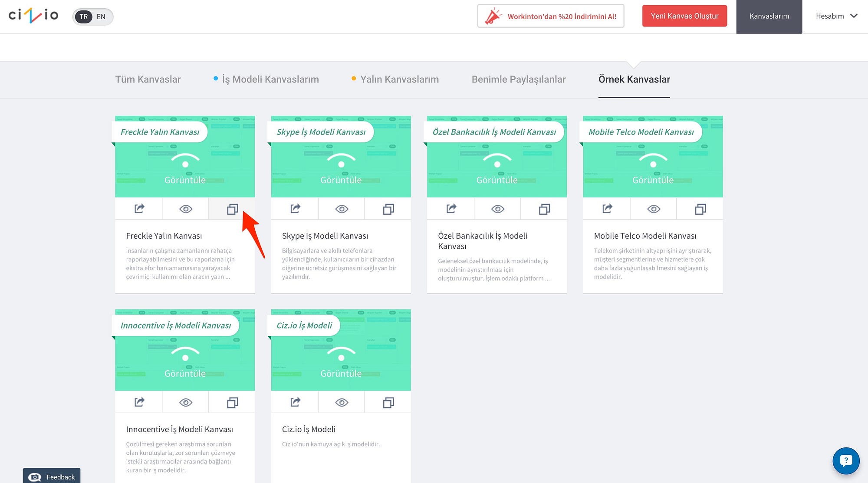The image size is (868, 483).
Task: Duplicate the Freckle Yalın Kanvası card
Action: [x=232, y=209]
